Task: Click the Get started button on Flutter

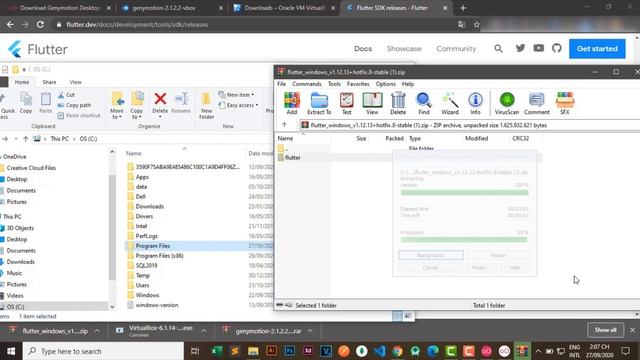Action: point(597,49)
